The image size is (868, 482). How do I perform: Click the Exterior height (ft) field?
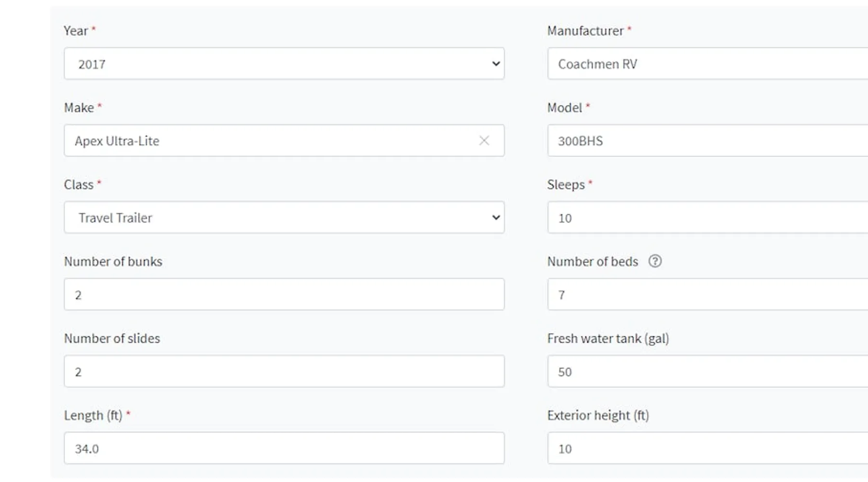pyautogui.click(x=707, y=448)
